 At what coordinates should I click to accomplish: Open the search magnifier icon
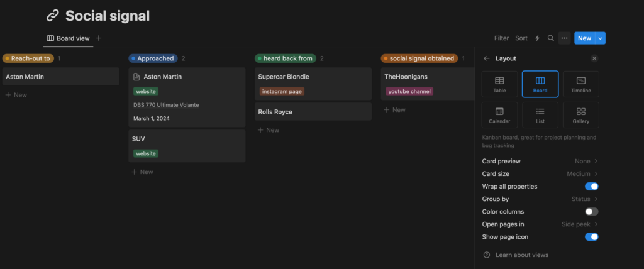pos(551,38)
